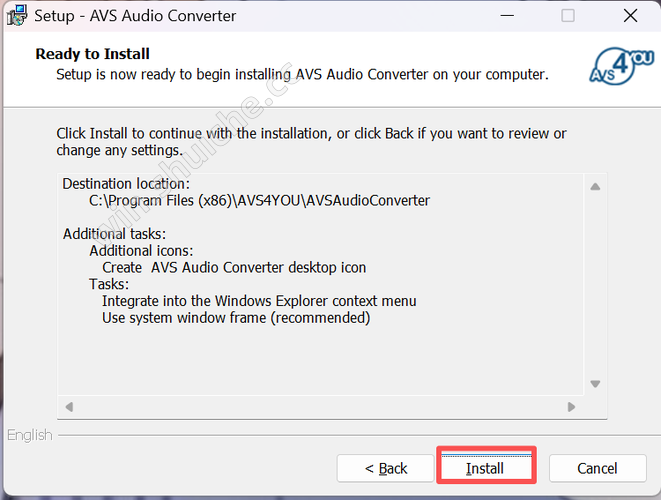Cancel the AVS Audio Converter setup
661x500 pixels.
point(597,468)
